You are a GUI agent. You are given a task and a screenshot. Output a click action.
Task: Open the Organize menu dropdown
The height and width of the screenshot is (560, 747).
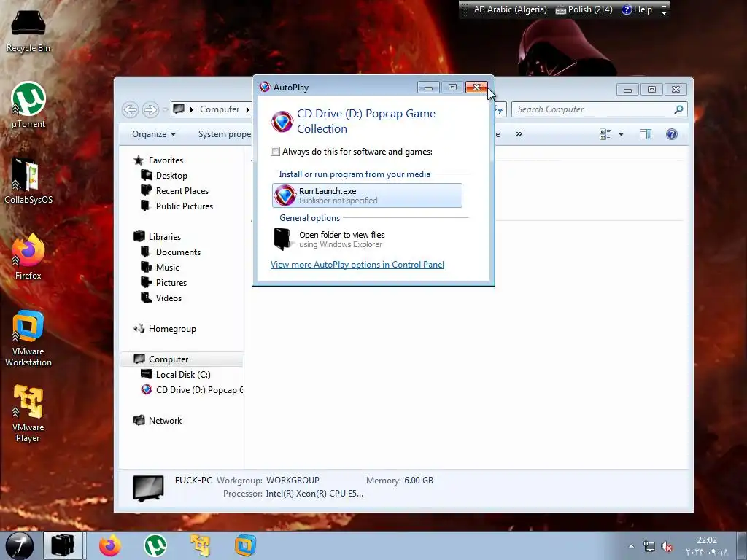154,134
